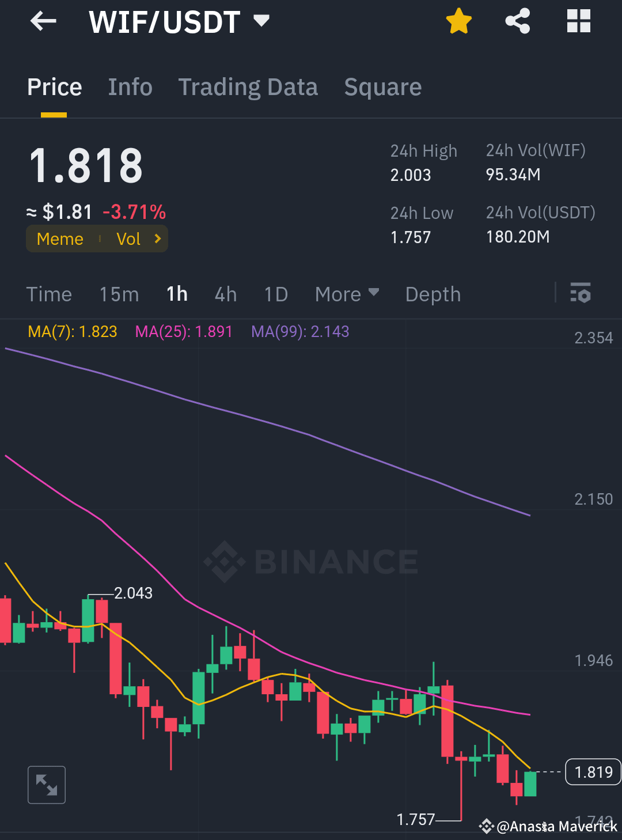The width and height of the screenshot is (622, 840).
Task: Favorite the WIF/USDT pair via the star
Action: (458, 20)
